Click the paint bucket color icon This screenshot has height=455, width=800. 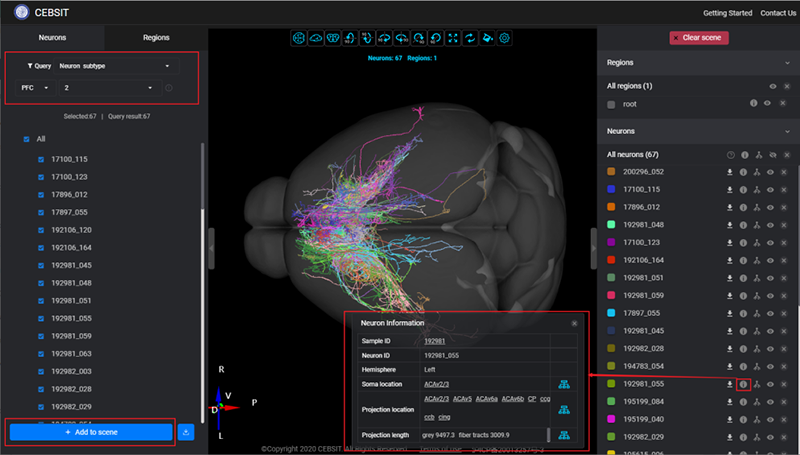(487, 38)
